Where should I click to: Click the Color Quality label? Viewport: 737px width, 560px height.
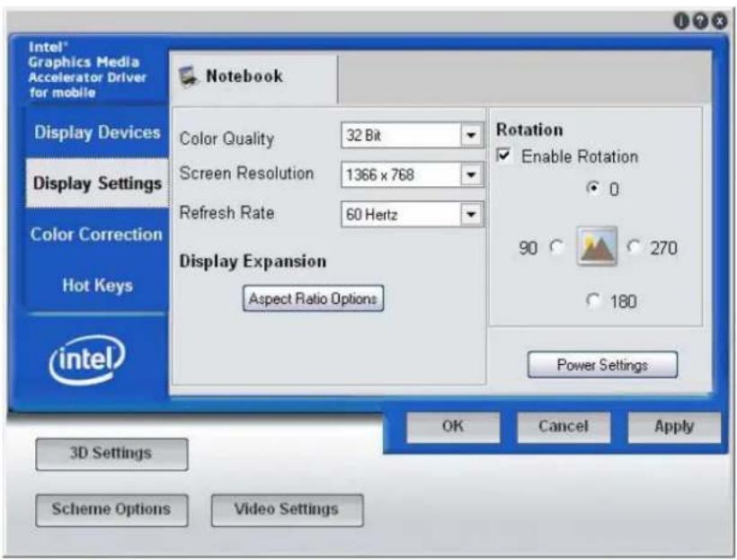tap(226, 138)
